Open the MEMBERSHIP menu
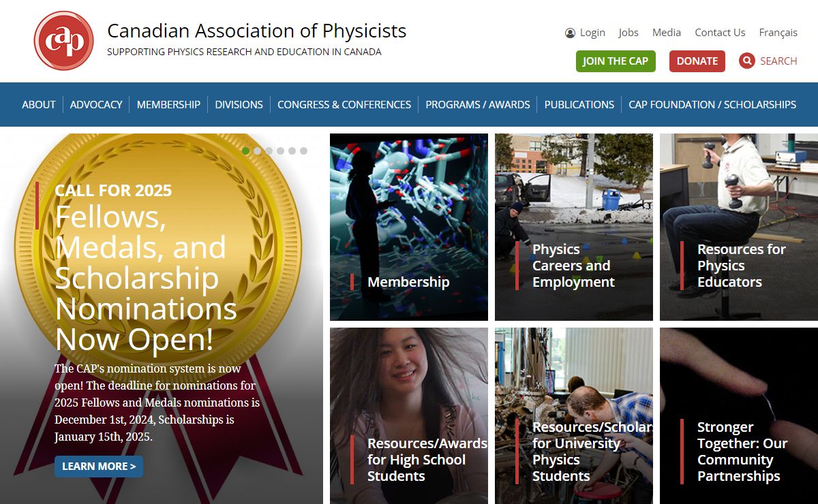Image resolution: width=818 pixels, height=504 pixels. click(168, 104)
